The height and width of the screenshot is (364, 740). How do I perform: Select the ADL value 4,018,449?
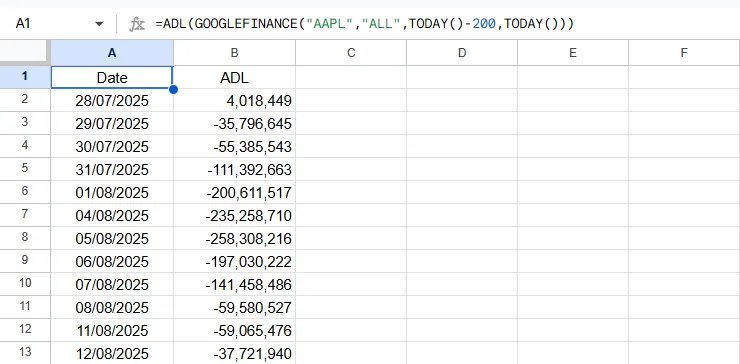click(235, 100)
